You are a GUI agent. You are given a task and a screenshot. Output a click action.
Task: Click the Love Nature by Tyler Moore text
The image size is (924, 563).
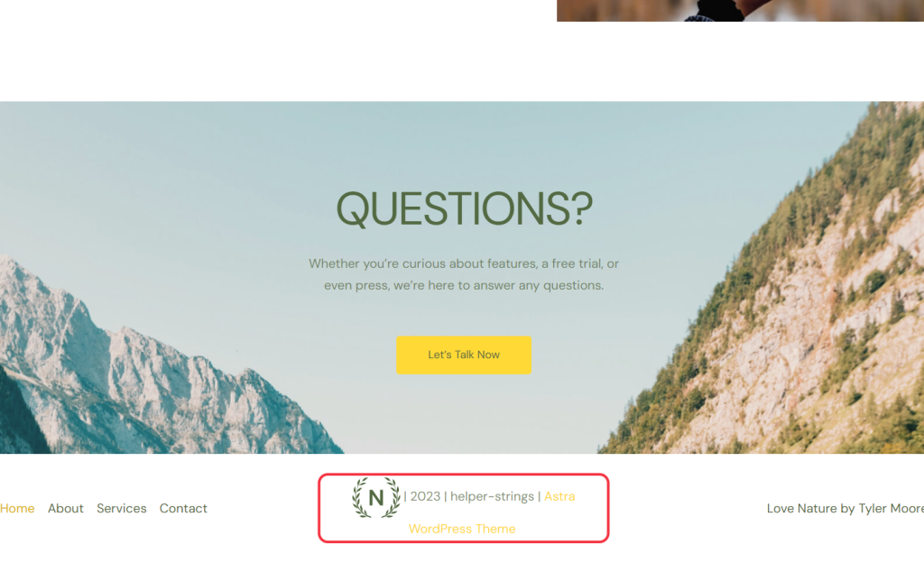(845, 508)
